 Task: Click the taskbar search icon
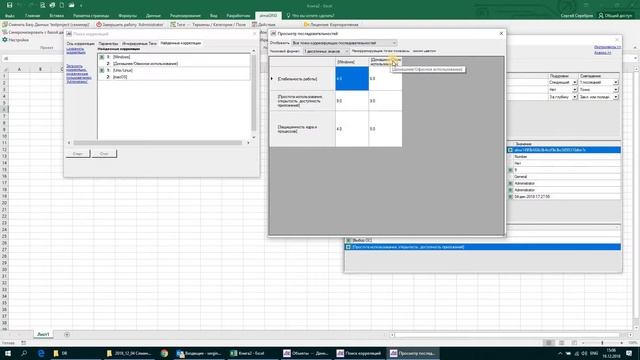pyautogui.click(x=24, y=353)
